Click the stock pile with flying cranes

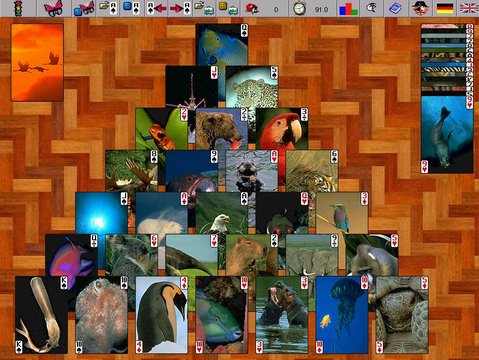tap(37, 62)
